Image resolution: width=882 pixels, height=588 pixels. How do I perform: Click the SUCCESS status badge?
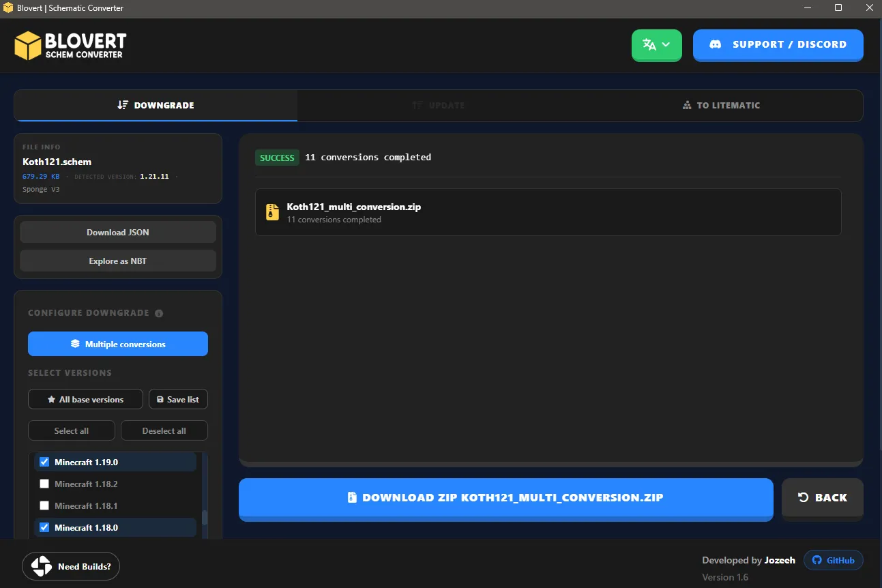[277, 158]
